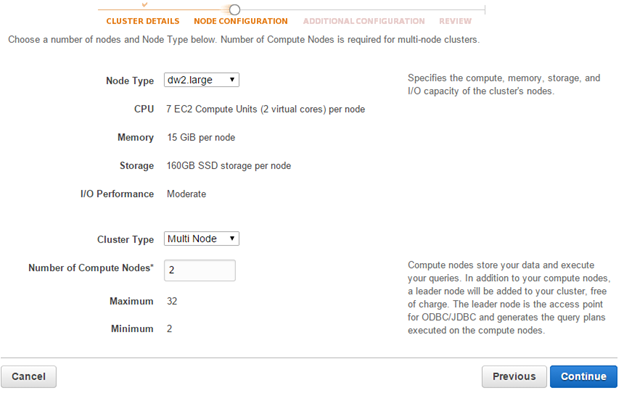This screenshot has height=393, width=624.
Task: Expand the Cluster Type Multi Node dropdown
Action: 201,239
